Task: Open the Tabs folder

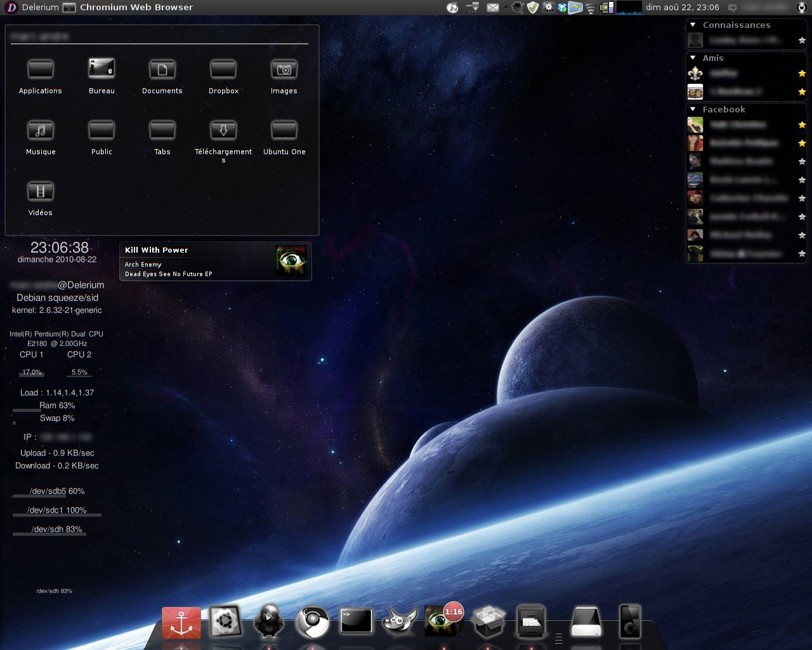Action: pos(162,138)
